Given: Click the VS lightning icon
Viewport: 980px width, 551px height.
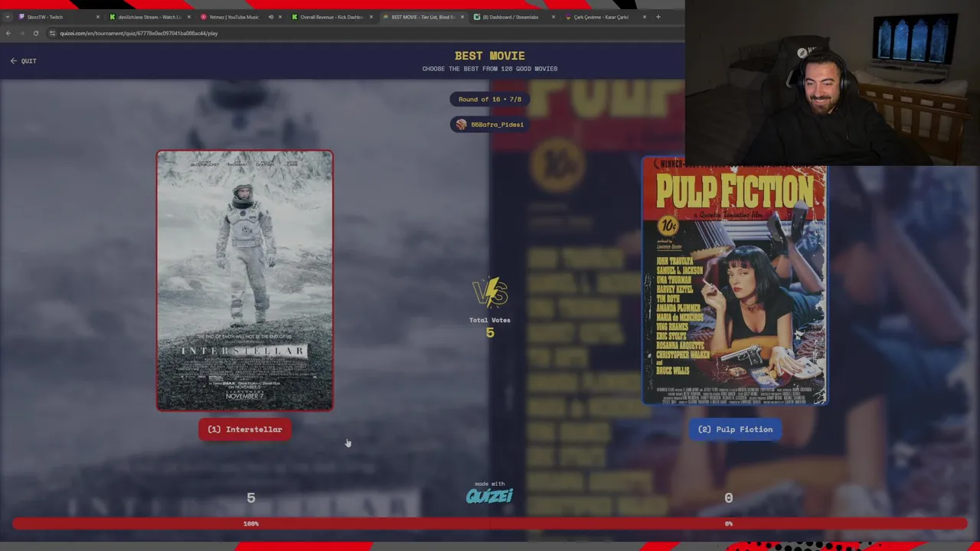Looking at the screenshot, I should (490, 292).
